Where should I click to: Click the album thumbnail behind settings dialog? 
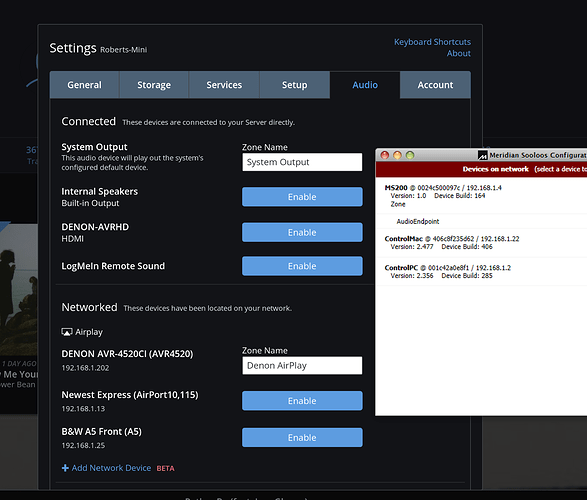[x=19, y=290]
